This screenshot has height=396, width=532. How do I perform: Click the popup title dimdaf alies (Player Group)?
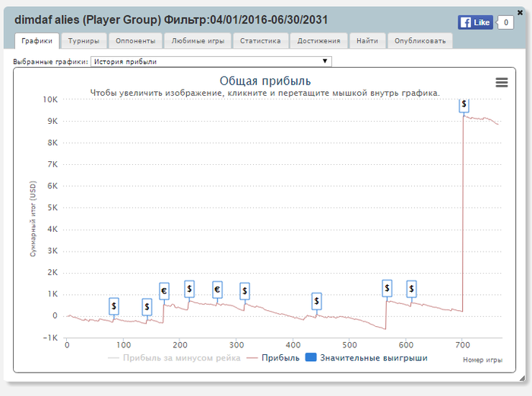pyautogui.click(x=87, y=20)
